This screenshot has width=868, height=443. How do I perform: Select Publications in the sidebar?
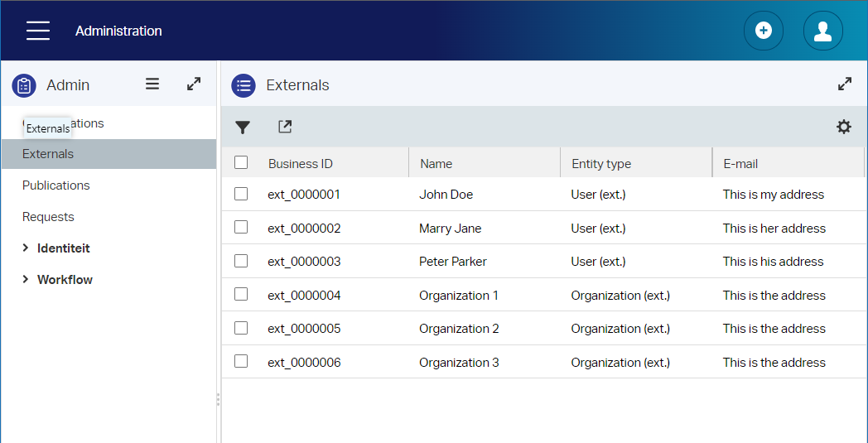(56, 185)
